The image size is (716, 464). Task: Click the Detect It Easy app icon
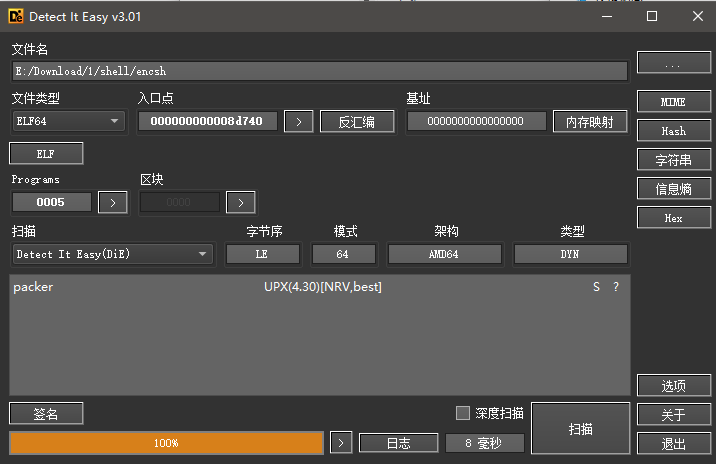(16, 16)
